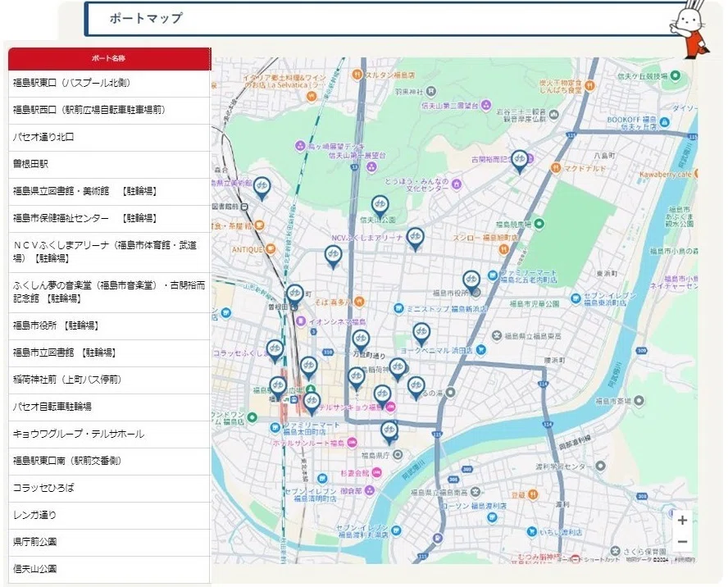Open bike port marker west of NCVふくしまアリーナ
The image size is (728, 587).
(333, 257)
